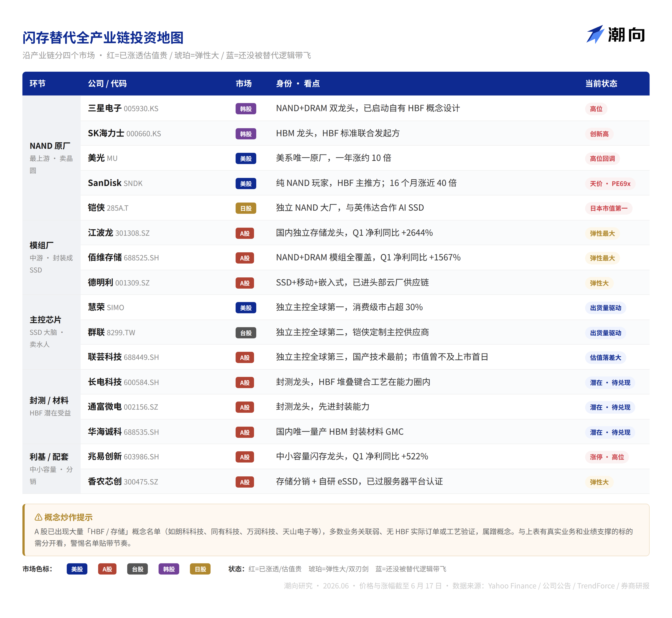
Task: Open the 兆易创新 603986.SH entry
Action: coord(123,456)
